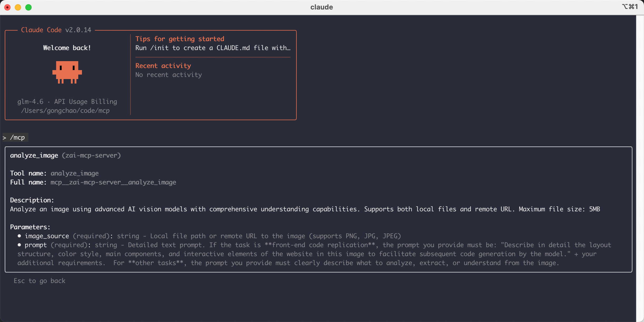Click the image_source parameter bullet point
The image size is (644, 322).
point(19,236)
